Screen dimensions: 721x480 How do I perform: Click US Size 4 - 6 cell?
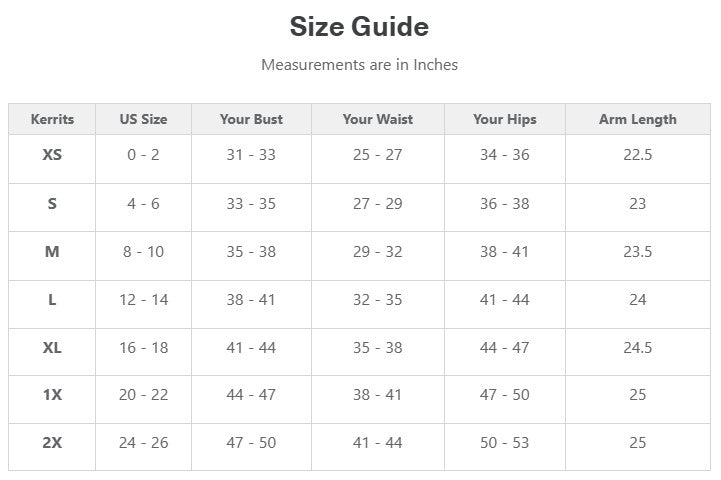tap(143, 203)
